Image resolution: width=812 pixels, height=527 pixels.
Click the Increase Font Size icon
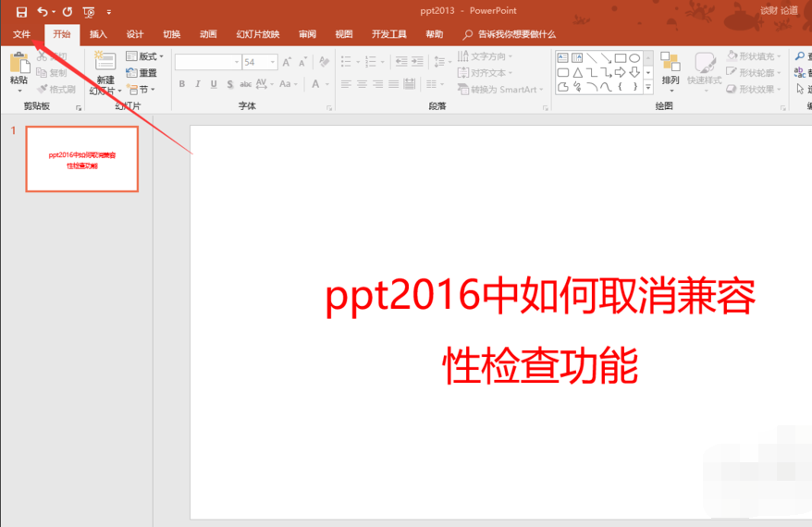pos(287,62)
